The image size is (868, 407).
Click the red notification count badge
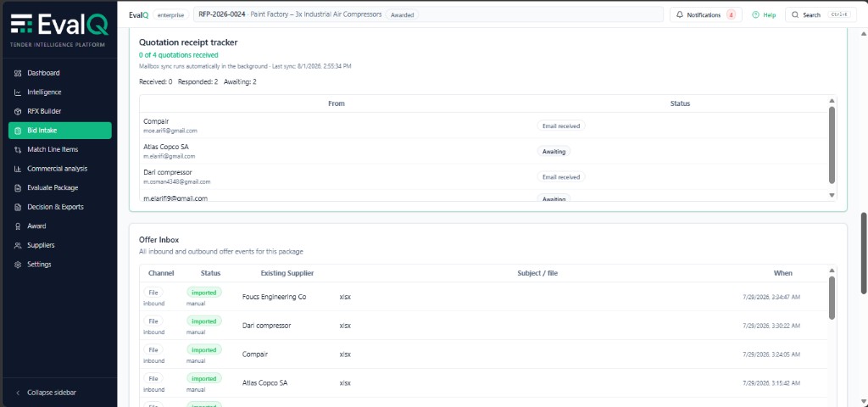point(731,15)
